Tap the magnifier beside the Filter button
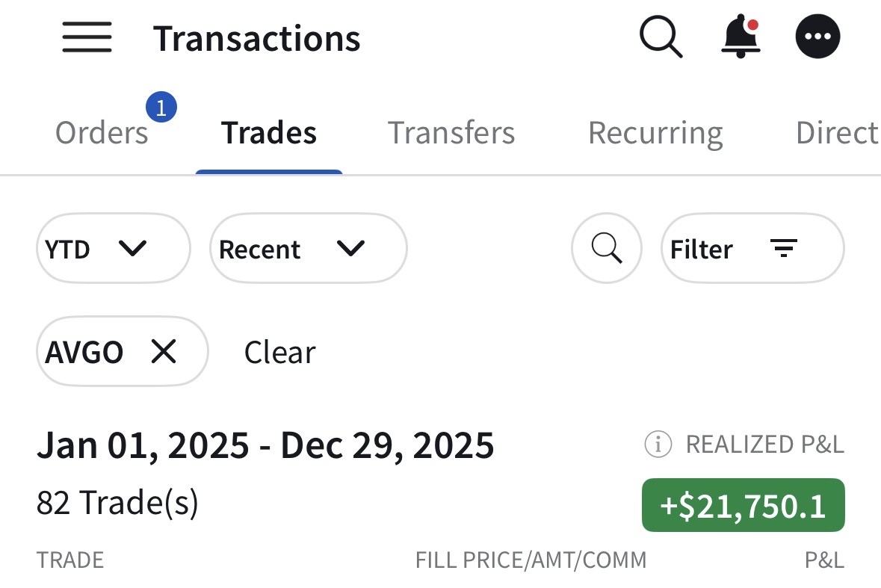 606,248
